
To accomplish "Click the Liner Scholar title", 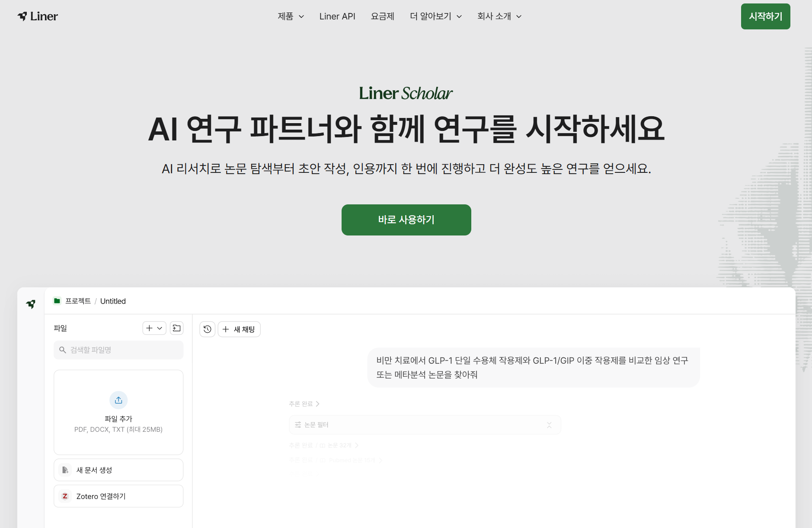I will point(406,93).
